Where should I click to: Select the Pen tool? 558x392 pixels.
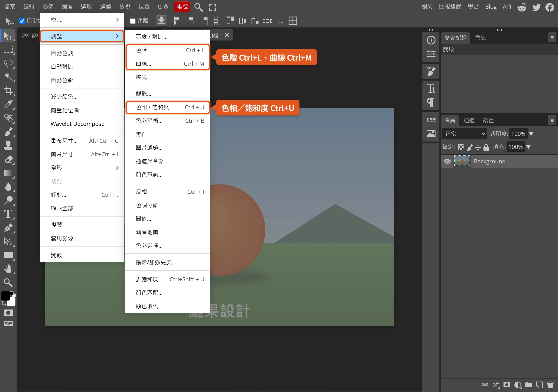click(x=9, y=228)
